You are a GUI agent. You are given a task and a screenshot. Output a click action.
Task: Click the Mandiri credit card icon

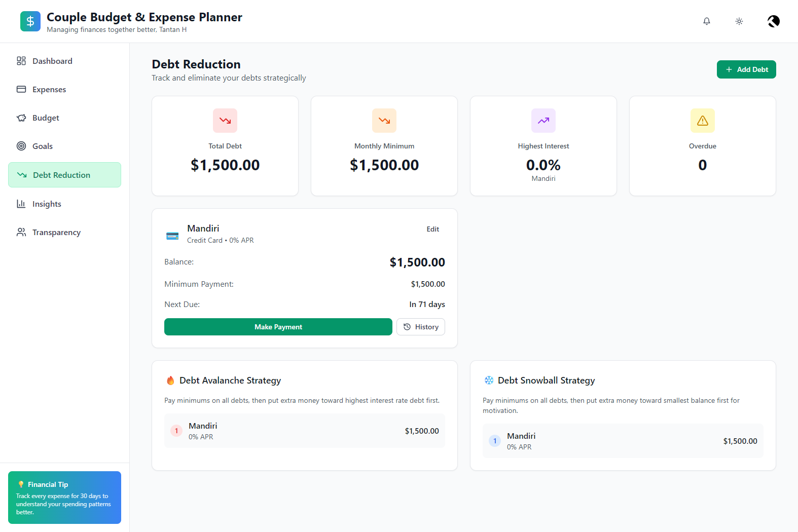coord(172,236)
